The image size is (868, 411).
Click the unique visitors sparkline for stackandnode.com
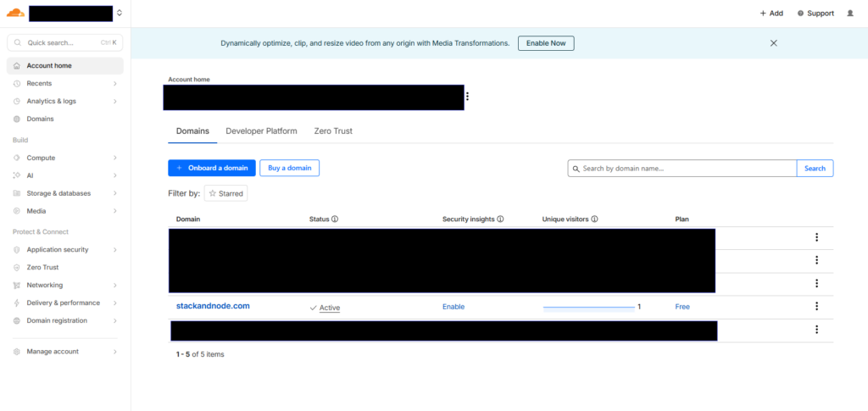588,307
